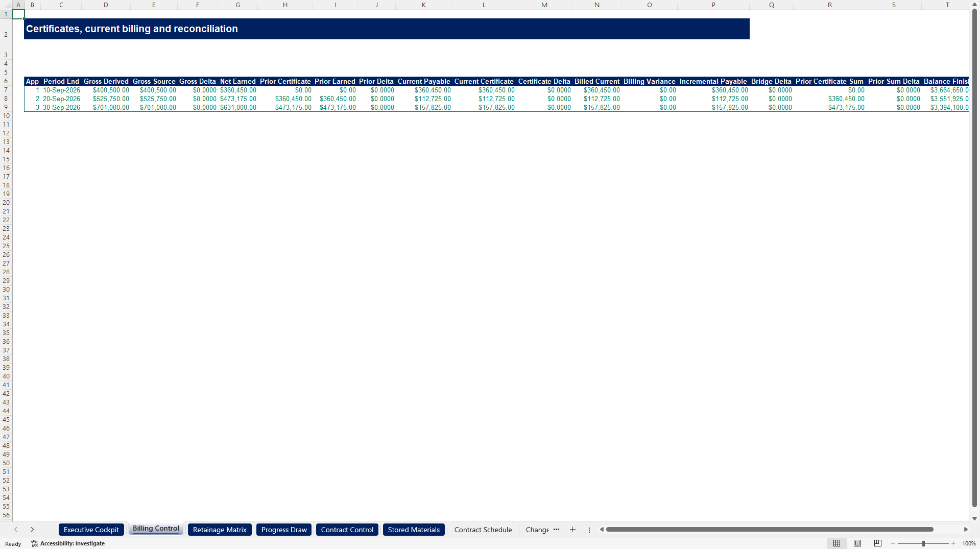Click the Incremental Payable header cell
The image size is (980, 549).
click(713, 81)
